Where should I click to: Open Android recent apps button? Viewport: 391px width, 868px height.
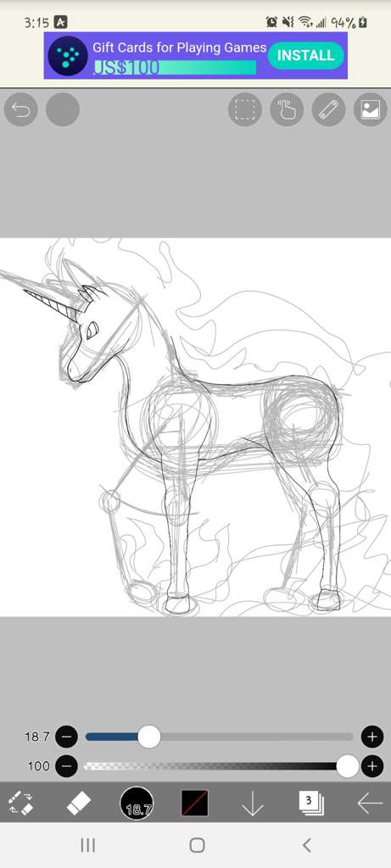coord(87,845)
